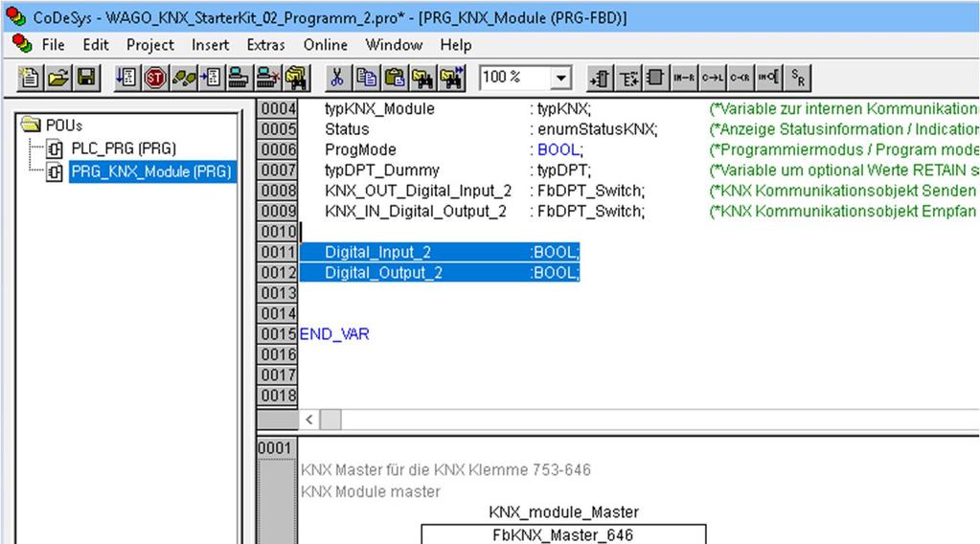980x544 pixels.
Task: Click the typKNX_Module variable name
Action: (x=379, y=108)
